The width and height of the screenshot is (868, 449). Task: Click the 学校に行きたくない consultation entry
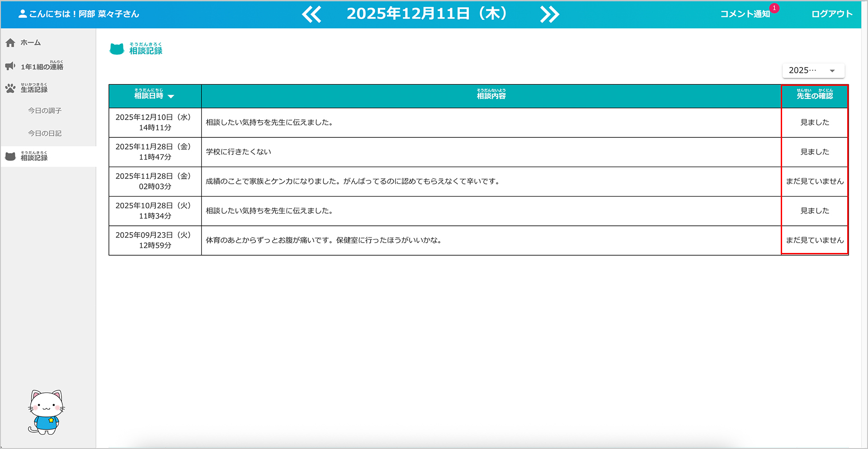(238, 152)
